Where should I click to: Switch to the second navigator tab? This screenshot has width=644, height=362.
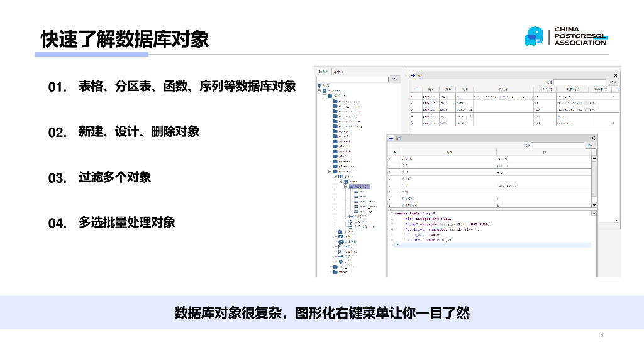pos(339,72)
